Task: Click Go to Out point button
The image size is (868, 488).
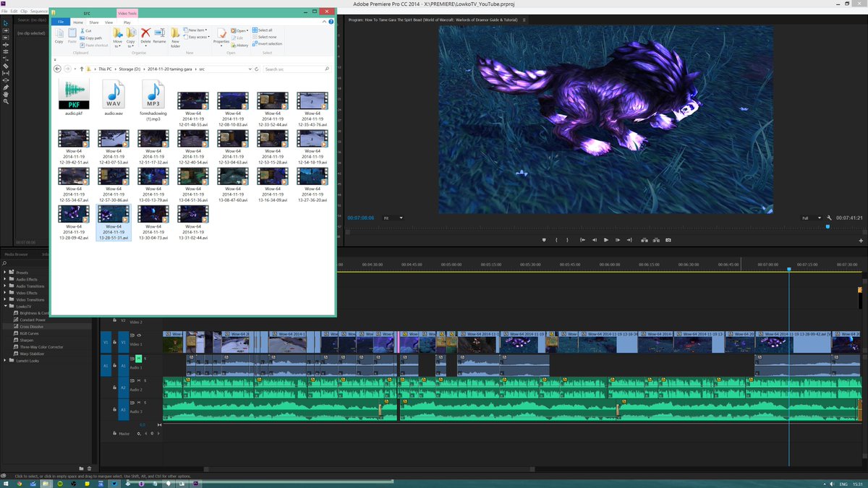Action: click(x=629, y=240)
